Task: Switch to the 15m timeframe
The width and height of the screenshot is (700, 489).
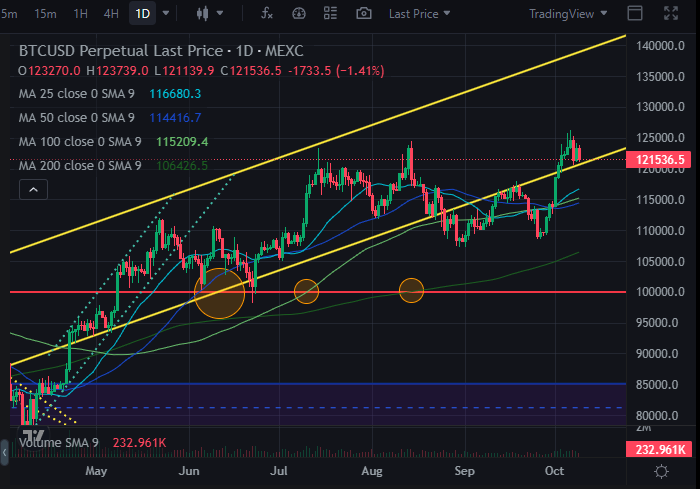Action: (45, 13)
